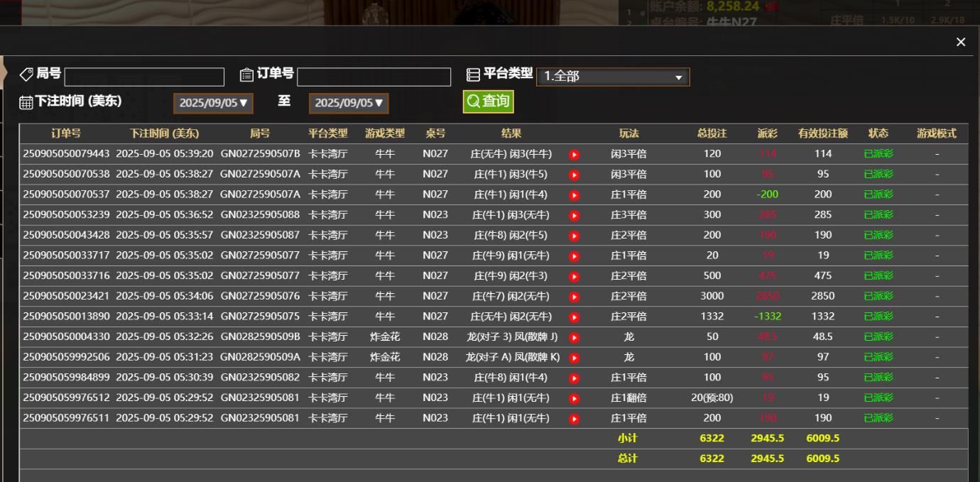Screen dimensions: 980x482
Task: Play replay for order 250905059976512
Action: pyautogui.click(x=574, y=398)
